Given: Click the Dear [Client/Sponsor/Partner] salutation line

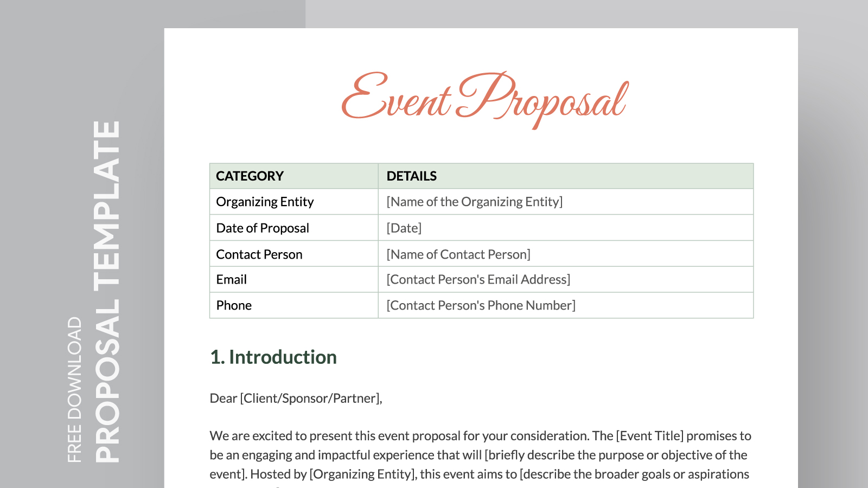Looking at the screenshot, I should [x=296, y=399].
